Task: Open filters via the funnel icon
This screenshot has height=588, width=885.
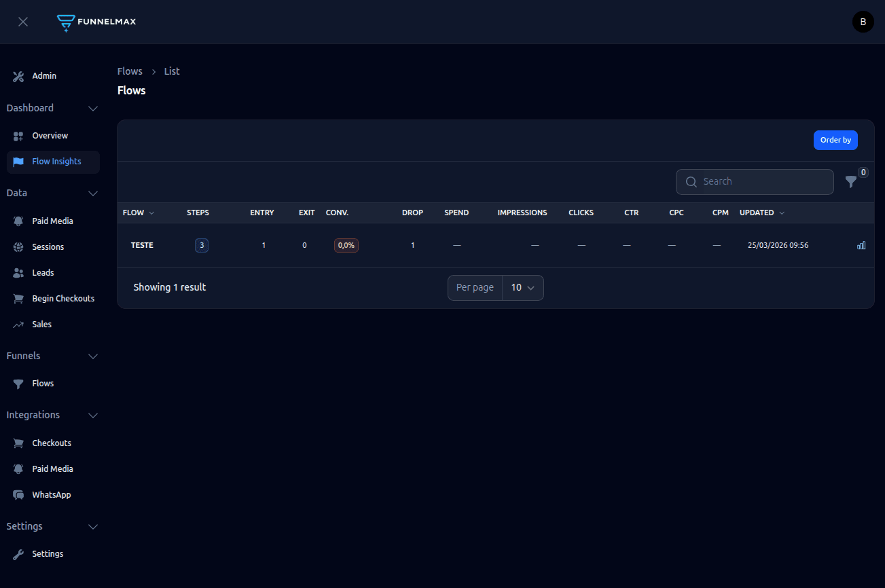Action: [851, 182]
